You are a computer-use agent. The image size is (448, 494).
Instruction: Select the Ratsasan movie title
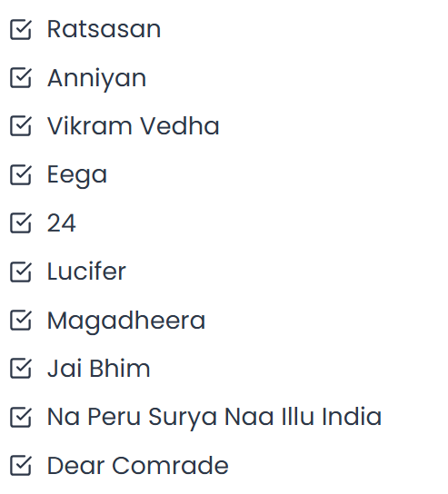click(x=104, y=29)
